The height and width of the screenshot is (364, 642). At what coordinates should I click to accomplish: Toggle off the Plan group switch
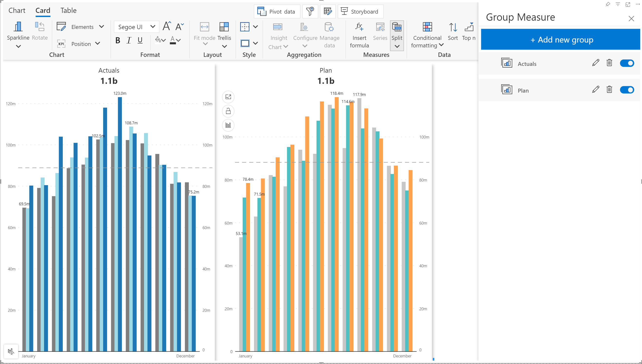627,90
